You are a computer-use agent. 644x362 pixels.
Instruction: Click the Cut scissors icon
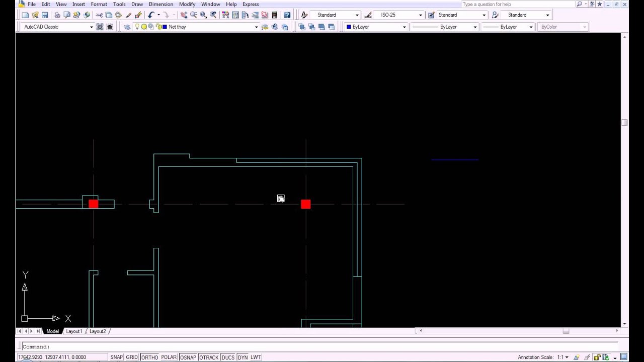tap(99, 15)
